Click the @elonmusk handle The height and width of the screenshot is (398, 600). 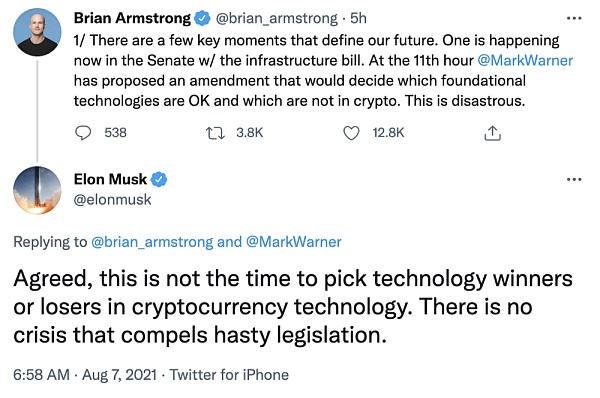click(x=112, y=199)
